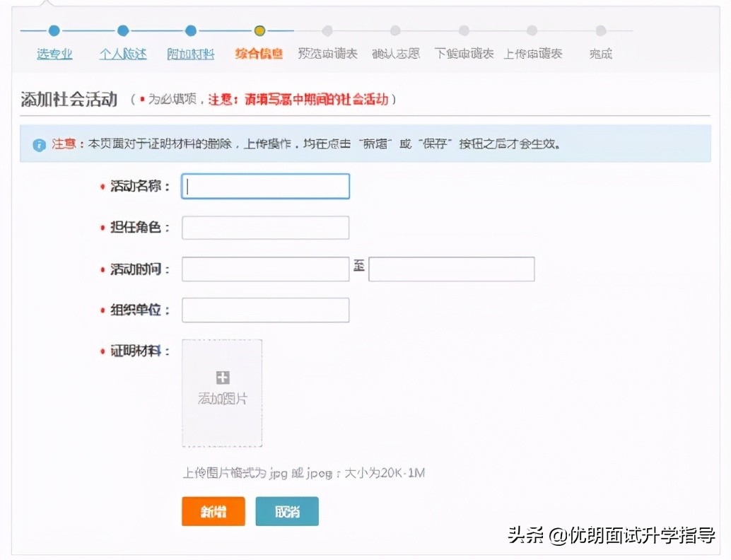Click the step dot above 选专业

(54, 31)
